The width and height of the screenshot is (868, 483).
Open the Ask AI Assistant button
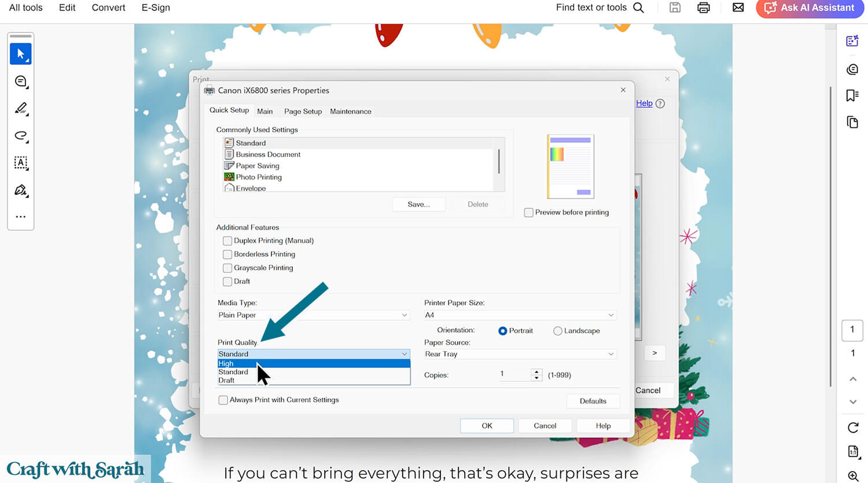pos(810,8)
